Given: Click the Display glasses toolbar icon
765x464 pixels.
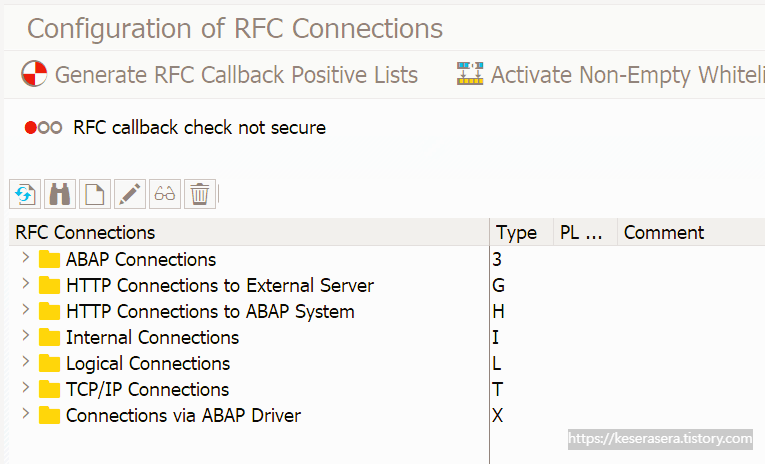Looking at the screenshot, I should pos(165,194).
